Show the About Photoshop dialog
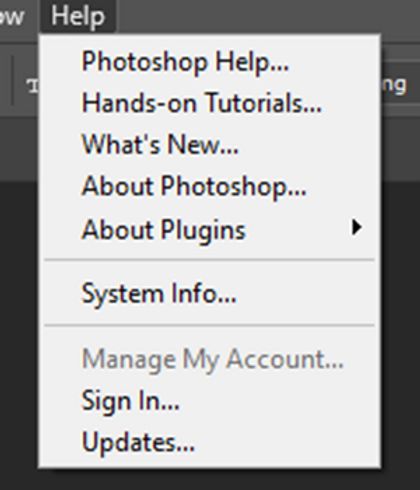Screen dimensions: 420x490 click(210, 186)
